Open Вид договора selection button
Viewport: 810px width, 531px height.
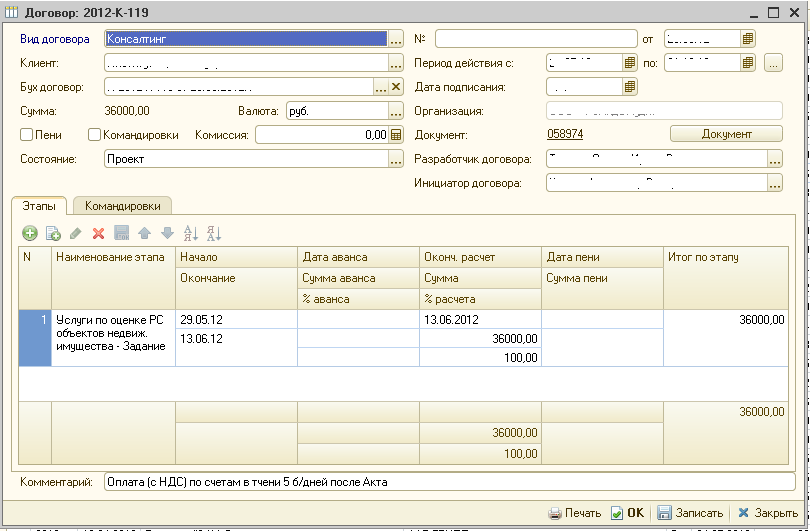(396, 39)
